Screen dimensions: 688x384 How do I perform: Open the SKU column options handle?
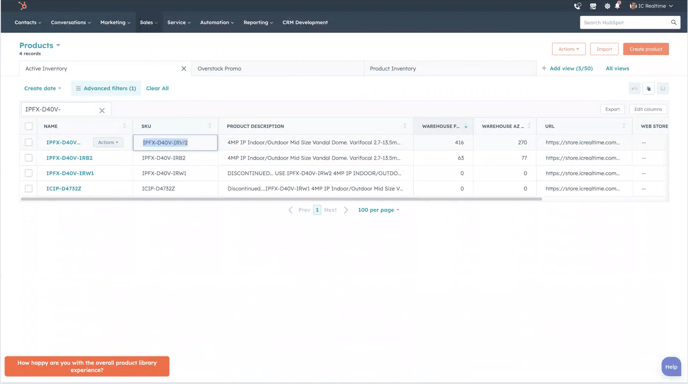coord(210,126)
